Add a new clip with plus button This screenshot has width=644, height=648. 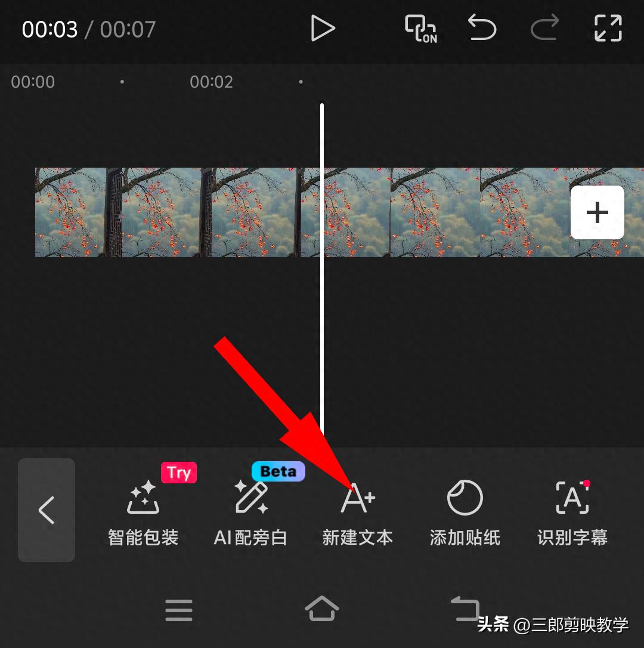[597, 212]
